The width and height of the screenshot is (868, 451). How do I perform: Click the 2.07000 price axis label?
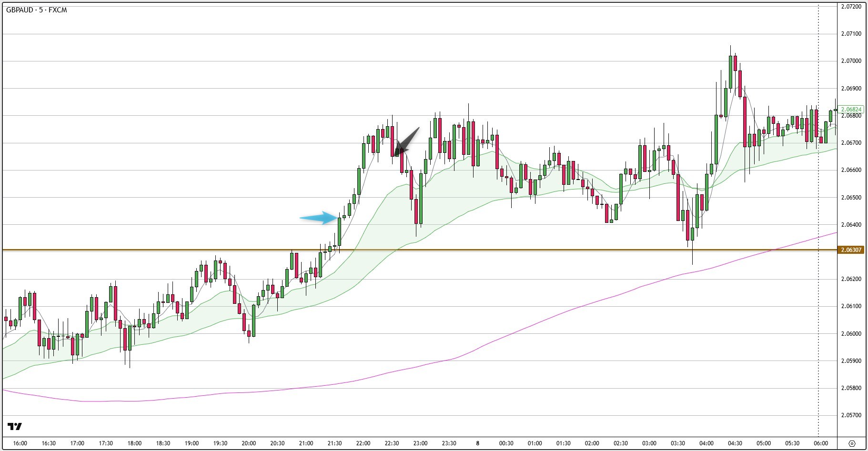coord(851,61)
